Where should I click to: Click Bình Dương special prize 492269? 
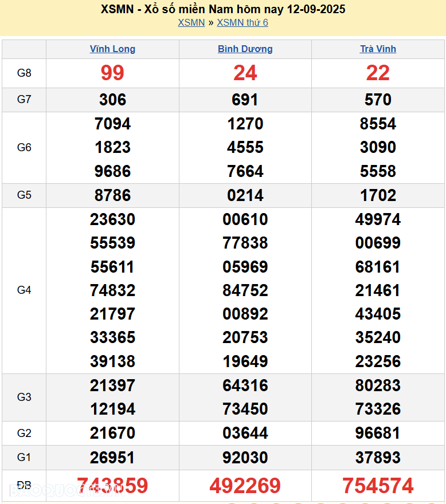click(245, 486)
